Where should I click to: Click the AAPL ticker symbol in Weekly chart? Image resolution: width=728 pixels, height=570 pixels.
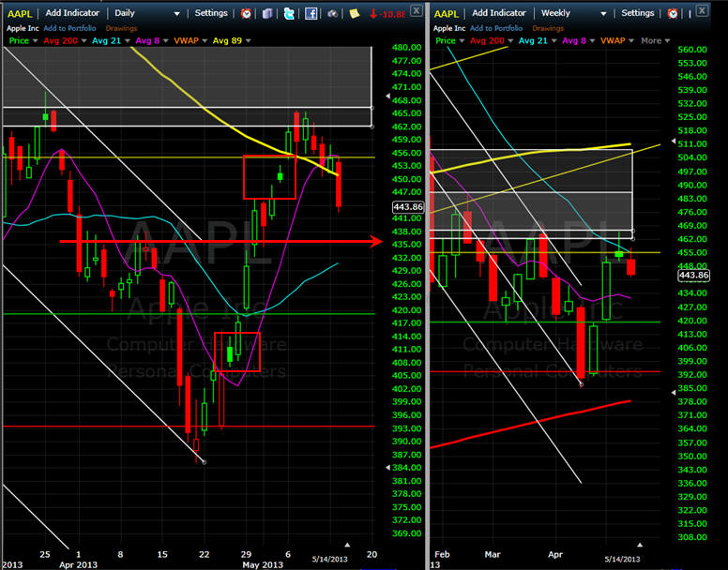tap(447, 14)
